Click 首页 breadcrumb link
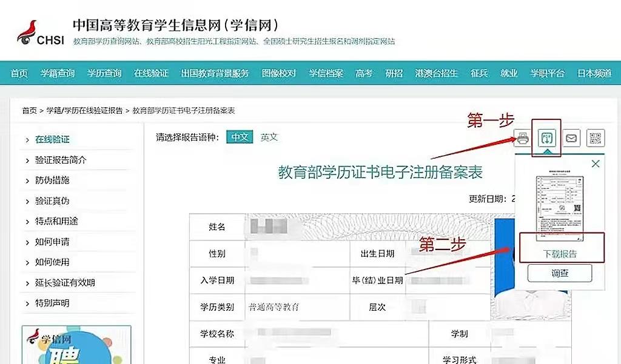The image size is (621, 364). (29, 110)
